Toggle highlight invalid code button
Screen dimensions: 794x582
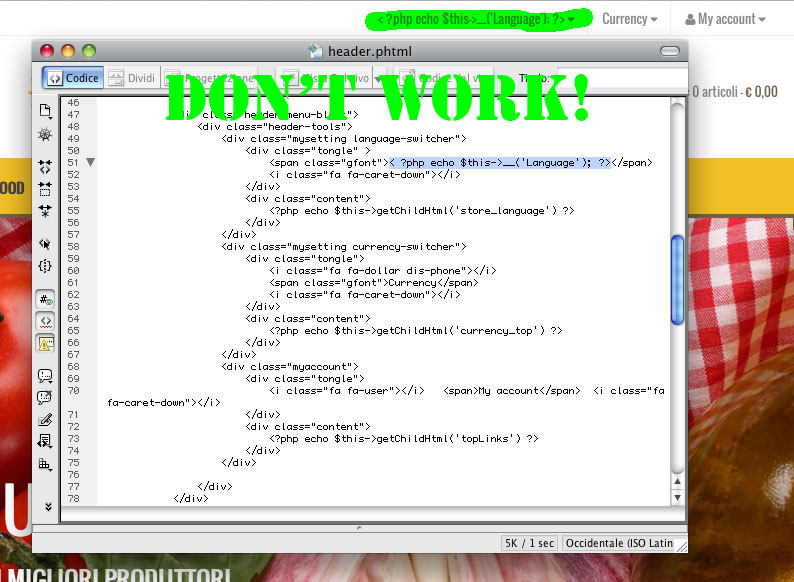(x=45, y=321)
